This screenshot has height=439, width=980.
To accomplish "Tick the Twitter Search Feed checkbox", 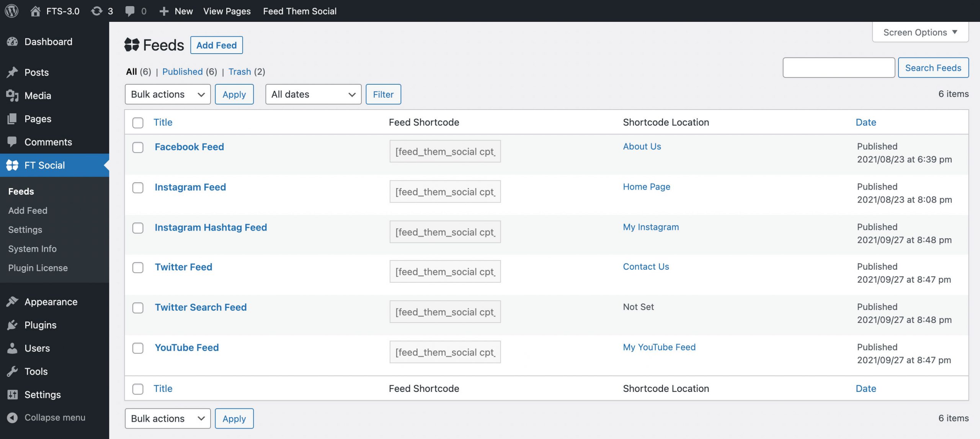I will 138,308.
